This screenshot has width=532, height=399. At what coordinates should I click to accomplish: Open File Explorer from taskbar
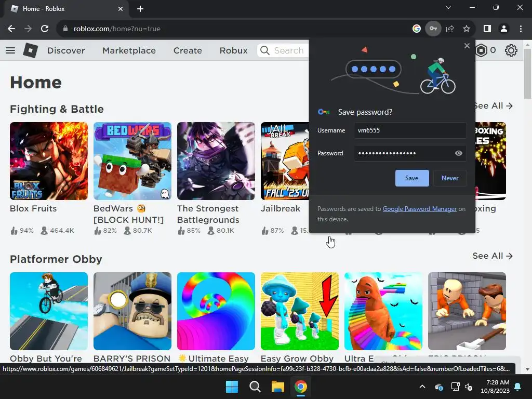(x=277, y=387)
